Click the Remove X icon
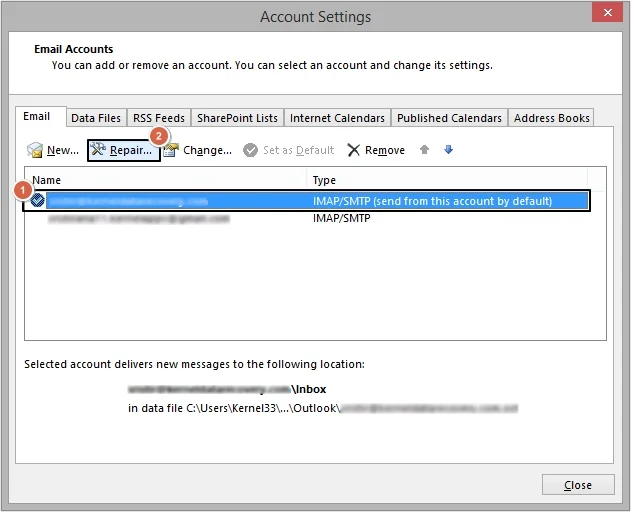 [353, 150]
